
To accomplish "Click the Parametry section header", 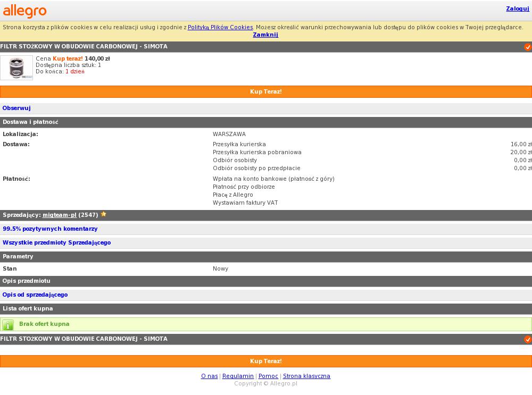I will pos(266,257).
